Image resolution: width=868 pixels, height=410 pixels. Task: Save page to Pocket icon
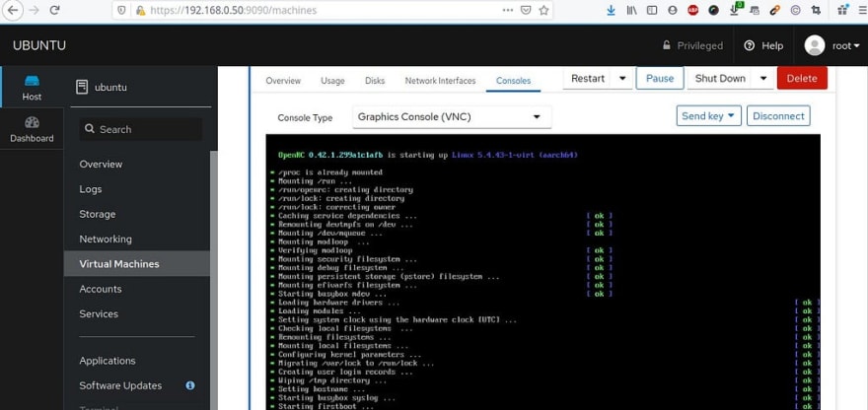(526, 10)
